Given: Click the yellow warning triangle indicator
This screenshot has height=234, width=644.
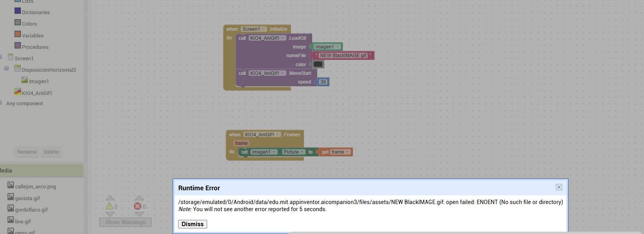Looking at the screenshot, I should coord(110,206).
